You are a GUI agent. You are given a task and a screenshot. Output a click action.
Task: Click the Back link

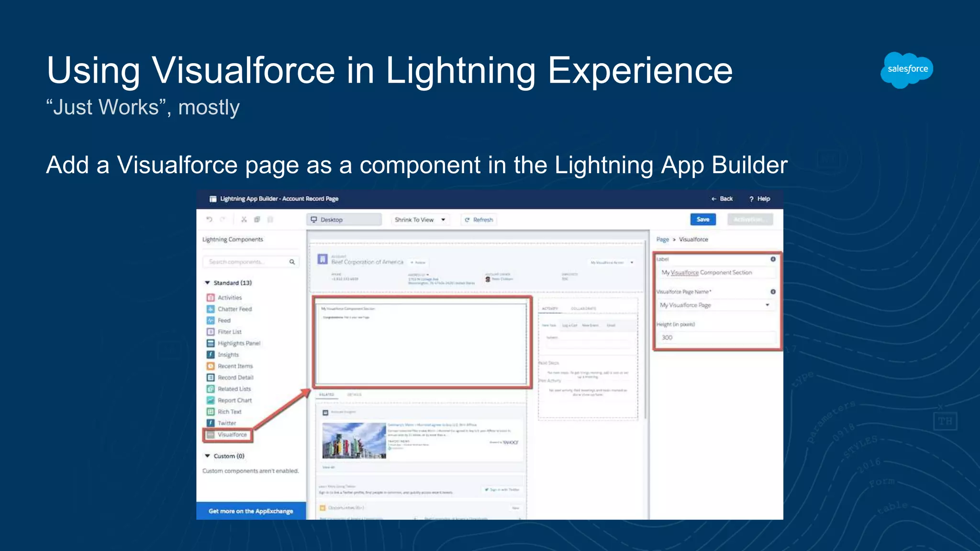722,198
